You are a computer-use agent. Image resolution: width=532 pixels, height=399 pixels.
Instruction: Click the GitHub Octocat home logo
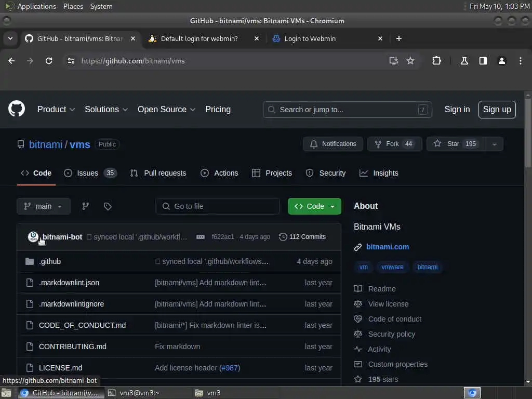pos(16,109)
